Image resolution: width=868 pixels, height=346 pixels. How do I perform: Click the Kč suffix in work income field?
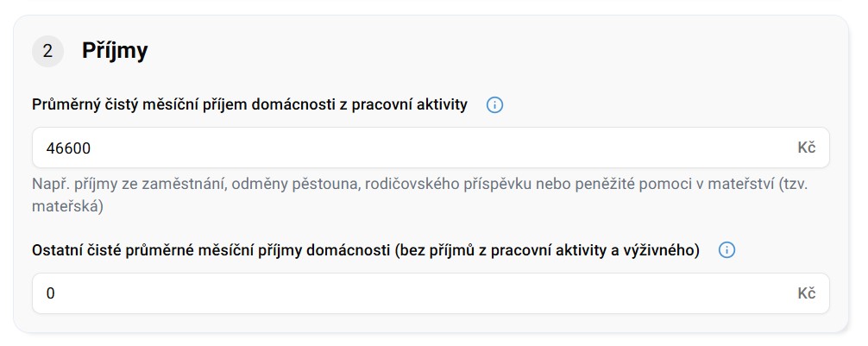[x=806, y=148]
